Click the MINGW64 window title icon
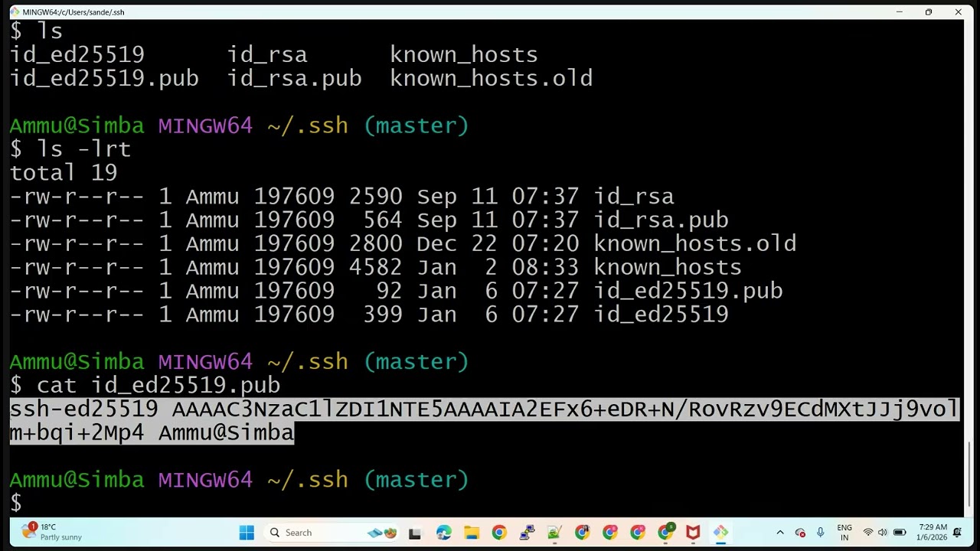The height and width of the screenshot is (551, 980). pyautogui.click(x=15, y=12)
